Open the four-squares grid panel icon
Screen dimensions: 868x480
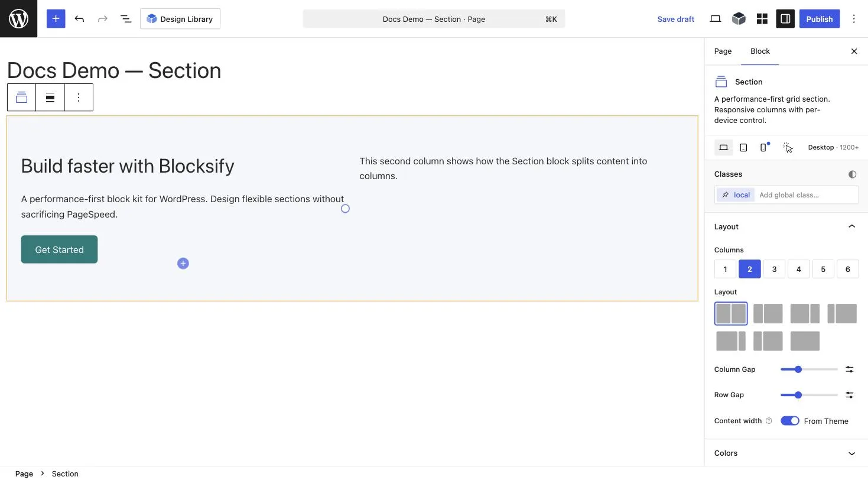click(x=762, y=19)
